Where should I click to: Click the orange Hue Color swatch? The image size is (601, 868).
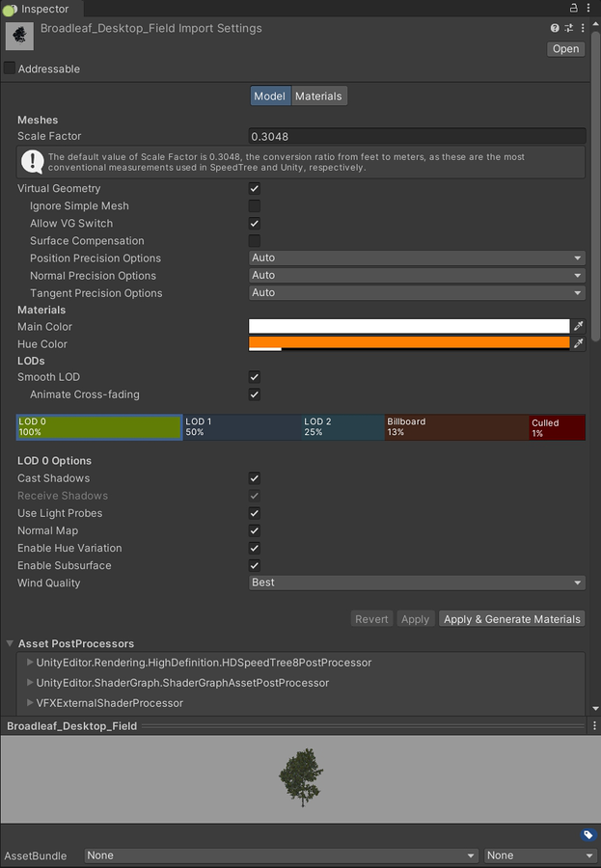pyautogui.click(x=409, y=342)
